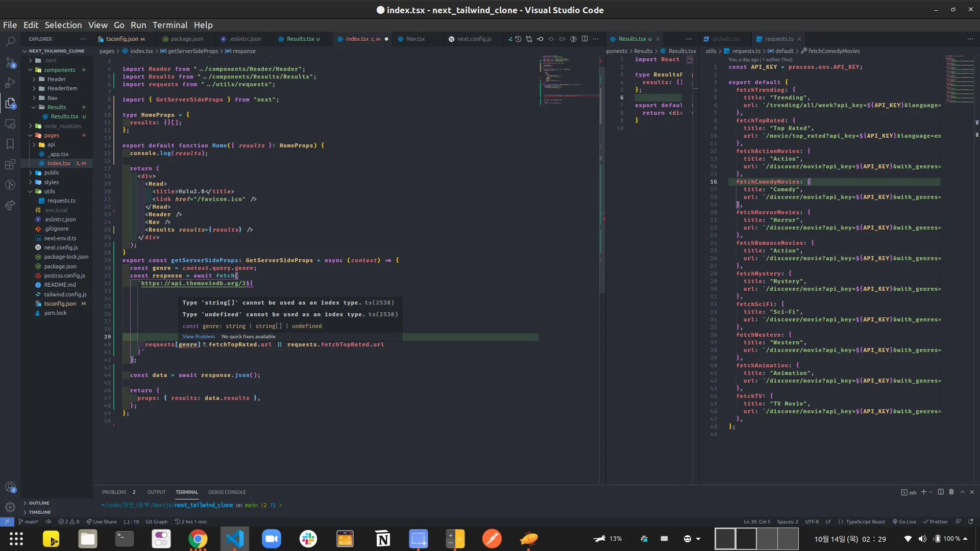
Task: Maximize the panel with the chevron-up icon
Action: pyautogui.click(x=963, y=492)
